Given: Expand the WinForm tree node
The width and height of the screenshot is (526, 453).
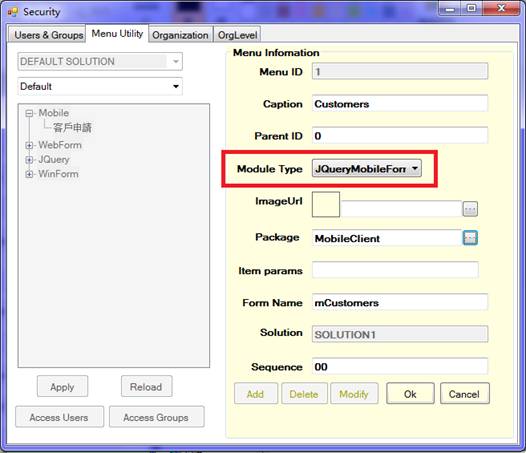Looking at the screenshot, I should pos(29,174).
